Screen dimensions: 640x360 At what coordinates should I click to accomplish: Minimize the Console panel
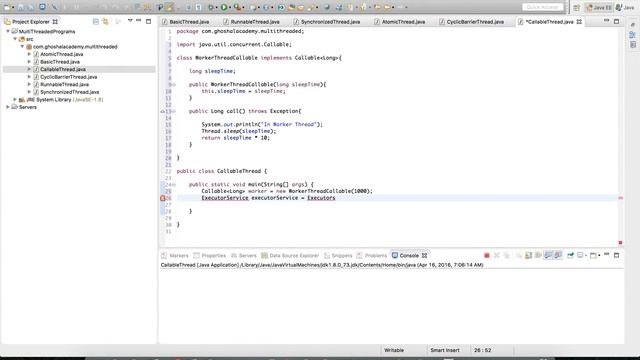pos(607,255)
